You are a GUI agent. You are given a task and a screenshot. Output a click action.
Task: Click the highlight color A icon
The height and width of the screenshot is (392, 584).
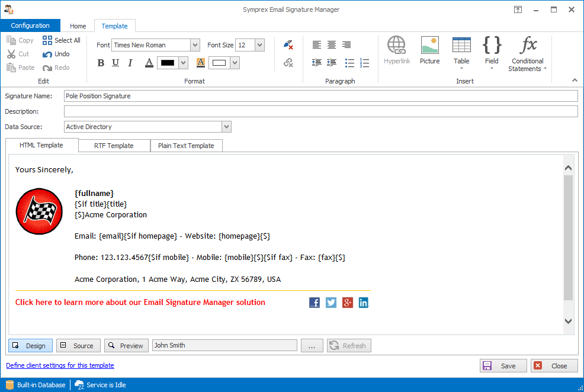pyautogui.click(x=200, y=63)
